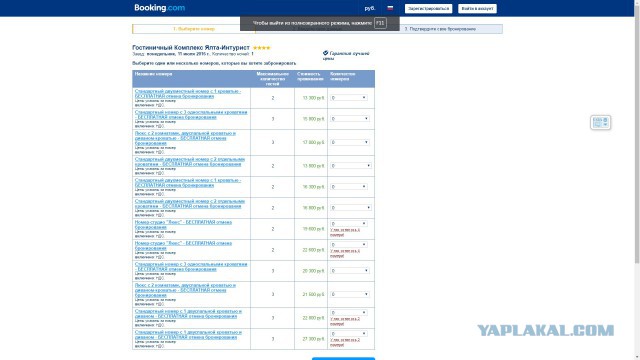
Task: Open the room link priced 13 300 руб.
Action: click(188, 94)
